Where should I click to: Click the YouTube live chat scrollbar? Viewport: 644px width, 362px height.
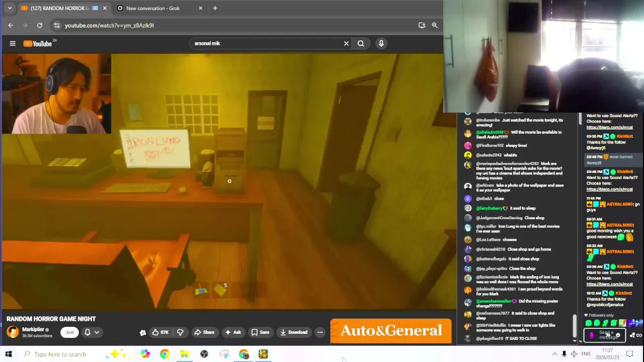[x=574, y=327]
